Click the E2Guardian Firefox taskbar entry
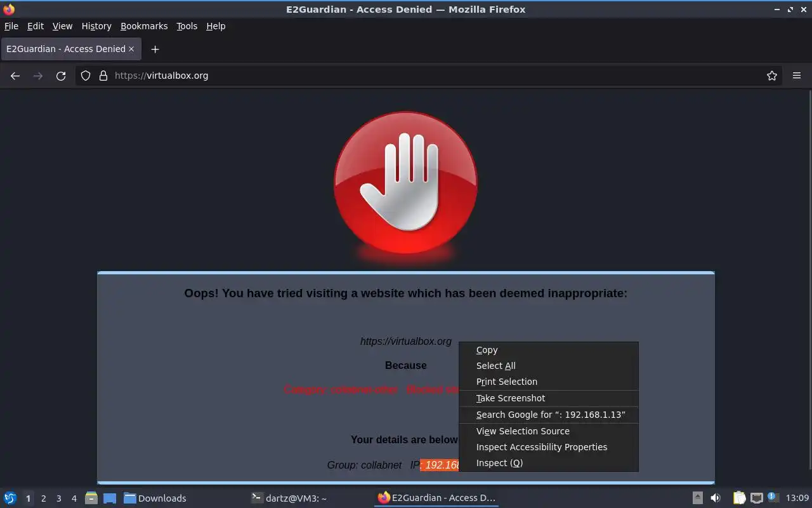 point(436,498)
